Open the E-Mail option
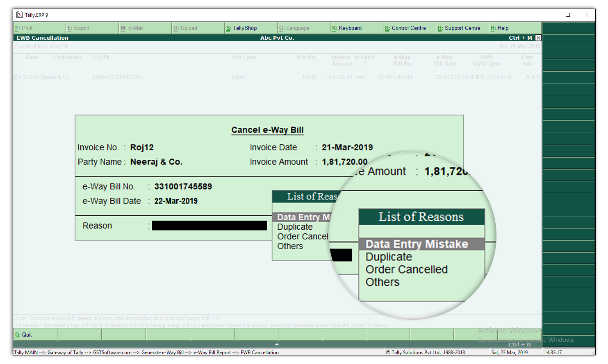Image resolution: width=608 pixels, height=364 pixels. coord(145,28)
